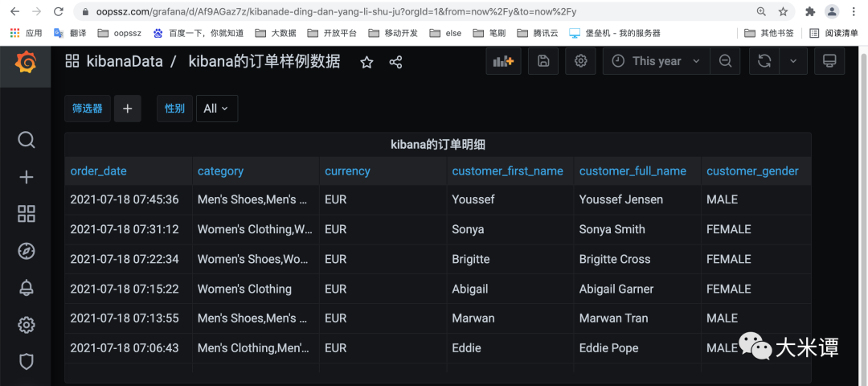Open the Search dashboards magnifier icon
Image resolution: width=868 pixels, height=386 pixels.
(26, 140)
